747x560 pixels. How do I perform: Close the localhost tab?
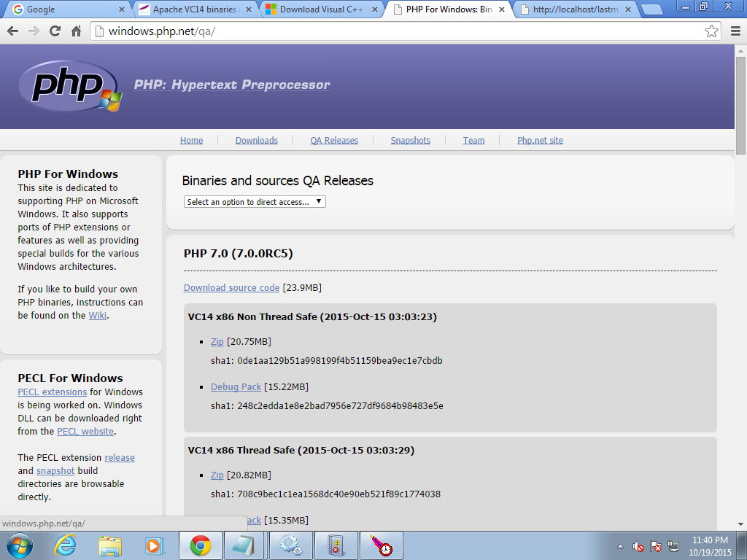click(x=628, y=9)
